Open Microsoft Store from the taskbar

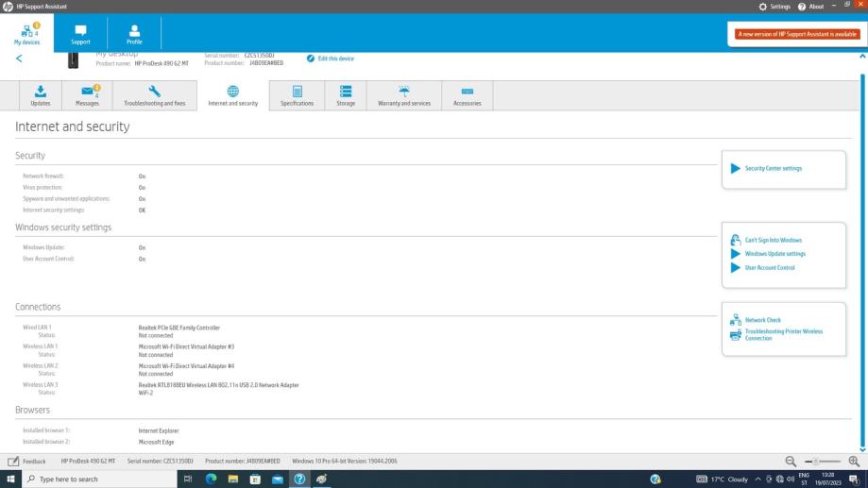pos(255,480)
